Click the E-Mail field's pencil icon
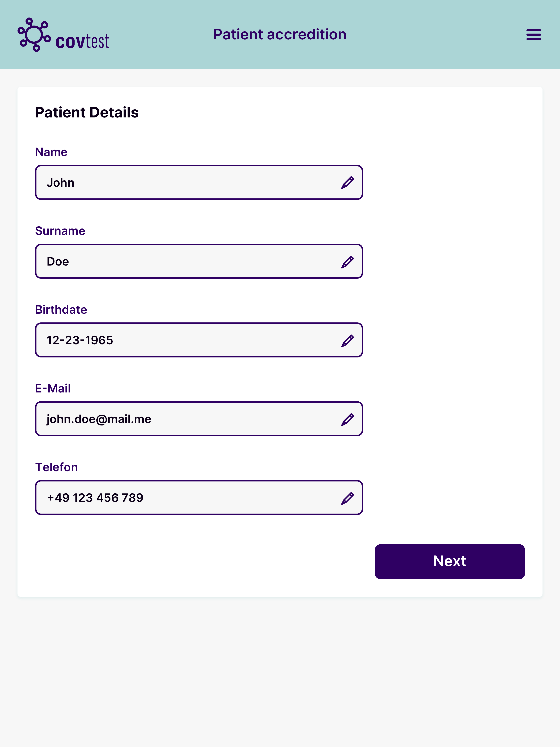Image resolution: width=560 pixels, height=747 pixels. tap(347, 419)
